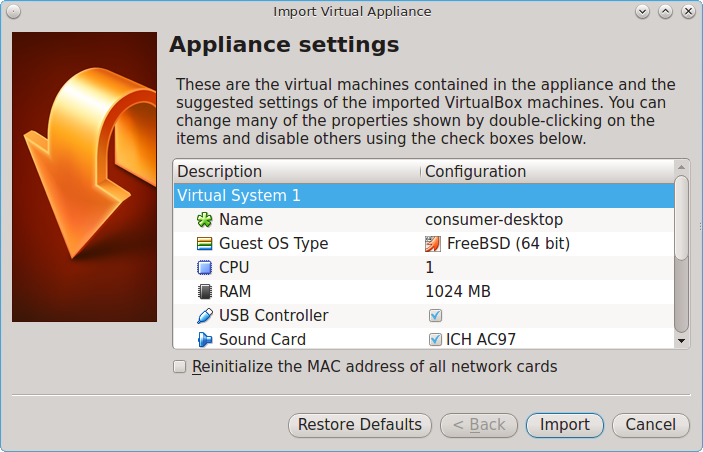Click the scrollbar down arrow
703x452 pixels.
pyautogui.click(x=681, y=341)
